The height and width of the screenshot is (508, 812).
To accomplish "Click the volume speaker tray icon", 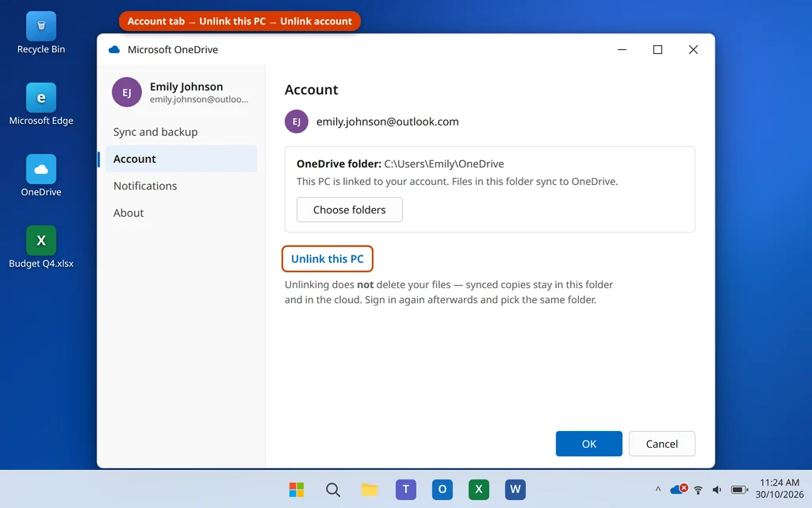I will 717,490.
